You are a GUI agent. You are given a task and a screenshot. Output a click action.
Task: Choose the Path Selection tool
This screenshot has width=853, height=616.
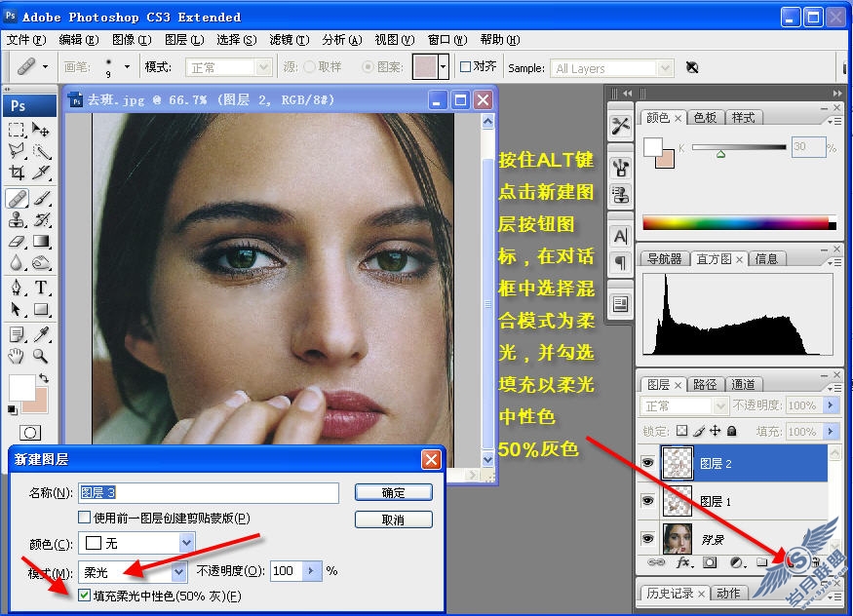[17, 309]
